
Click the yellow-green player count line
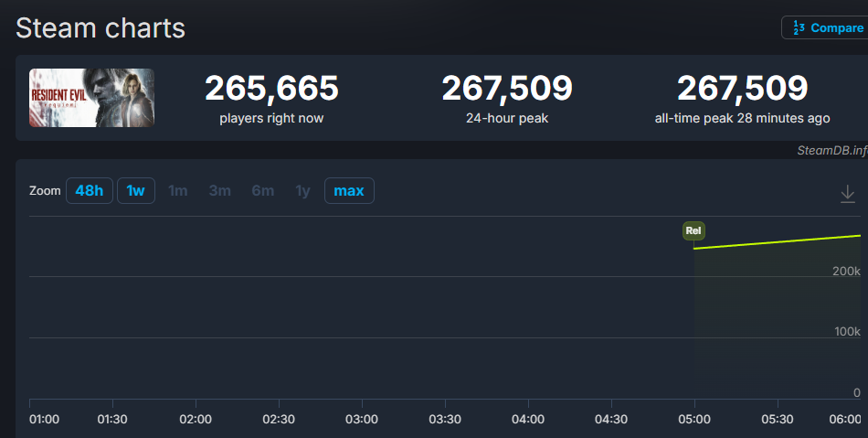[777, 241]
